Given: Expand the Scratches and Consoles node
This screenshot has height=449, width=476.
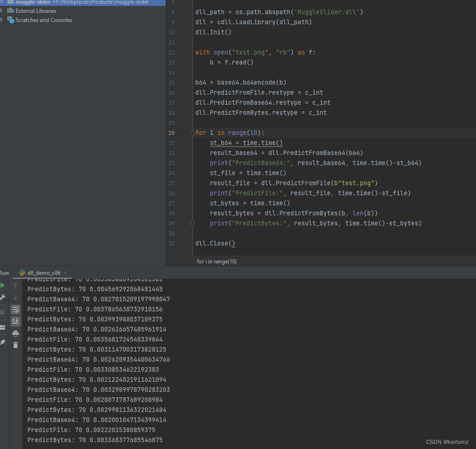Looking at the screenshot, I should tap(1, 20).
